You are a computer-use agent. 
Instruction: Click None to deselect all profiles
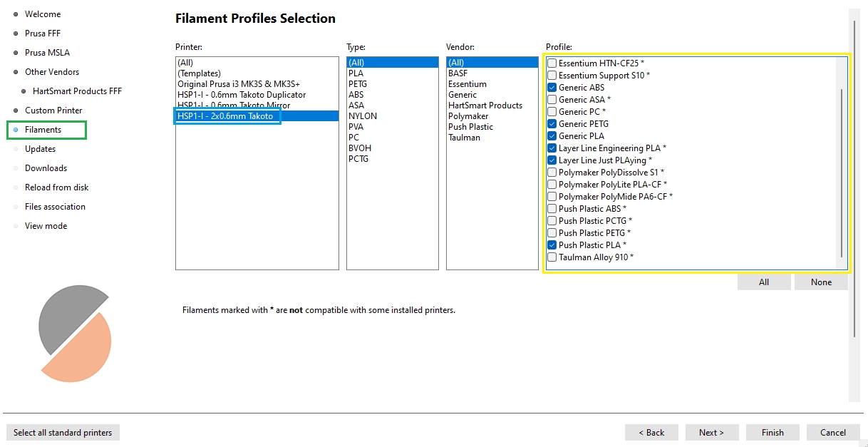[821, 282]
